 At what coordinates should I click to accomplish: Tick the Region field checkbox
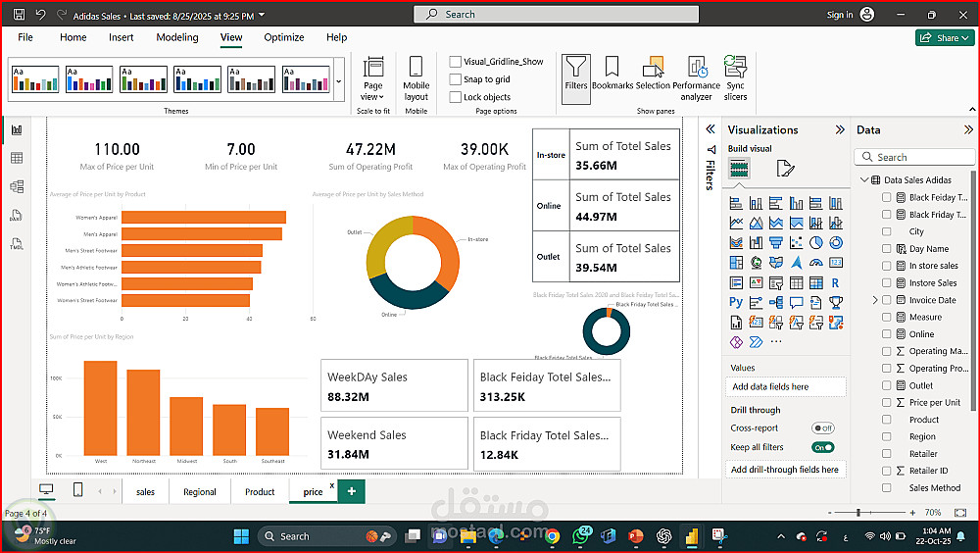pos(886,436)
